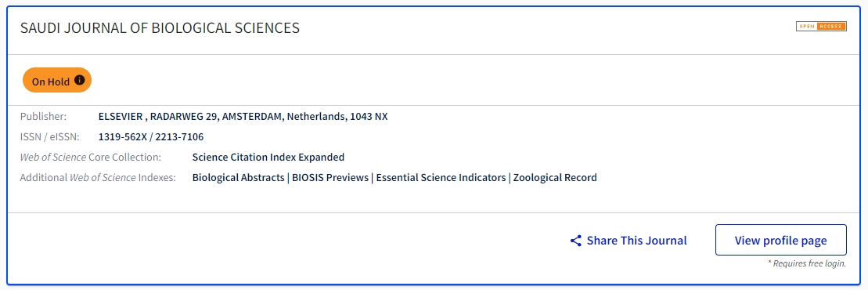Select Science Citation Index Expanded entry
868x290 pixels.
[268, 157]
